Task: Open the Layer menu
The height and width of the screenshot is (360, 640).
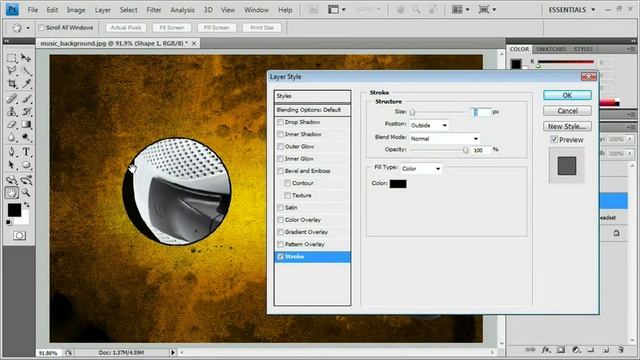Action: coord(103,10)
